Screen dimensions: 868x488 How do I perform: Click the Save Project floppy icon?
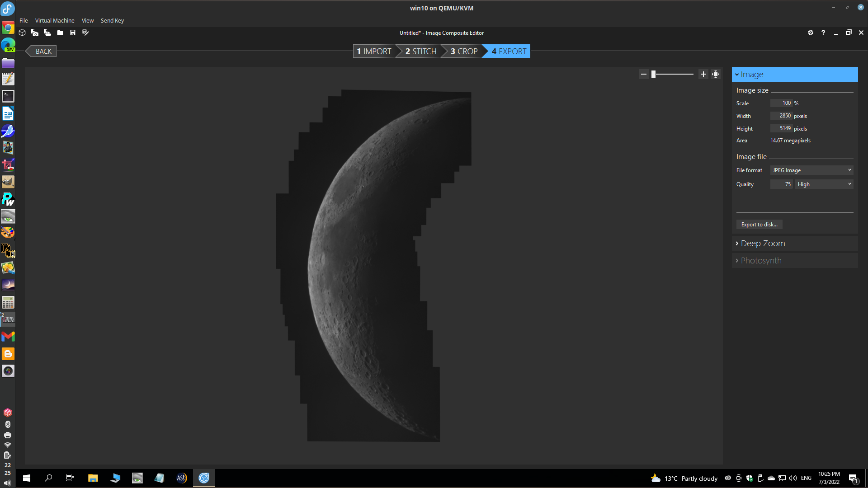[x=73, y=33]
